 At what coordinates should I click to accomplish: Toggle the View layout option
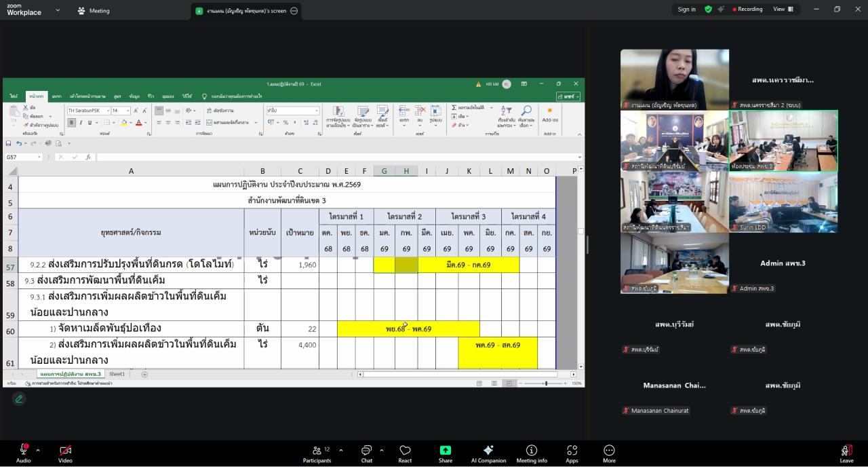[x=783, y=10]
